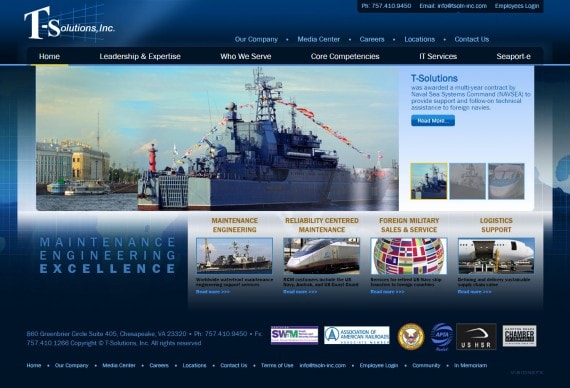The height and width of the screenshot is (388, 570).
Task: Open the Association of American Railroads logo
Action: (x=357, y=335)
